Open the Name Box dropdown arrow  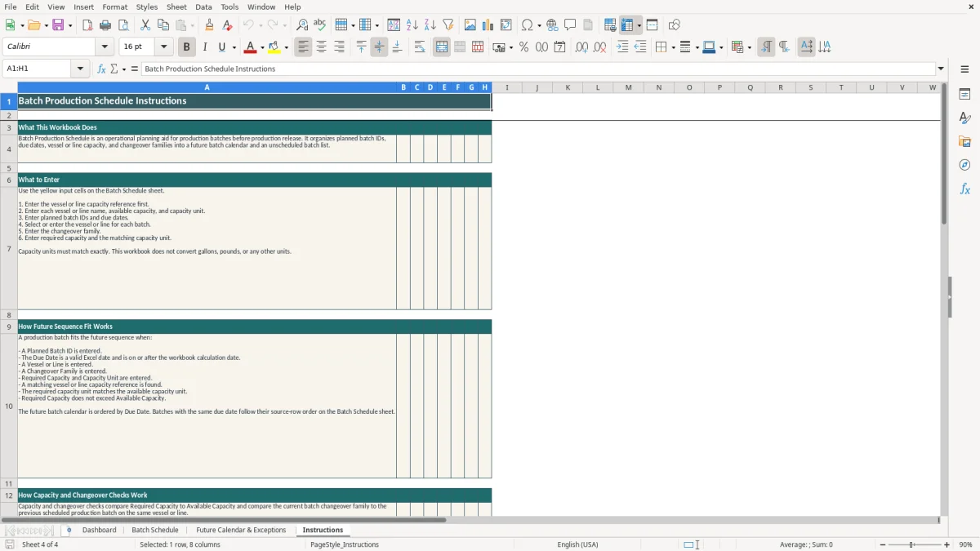(81, 69)
